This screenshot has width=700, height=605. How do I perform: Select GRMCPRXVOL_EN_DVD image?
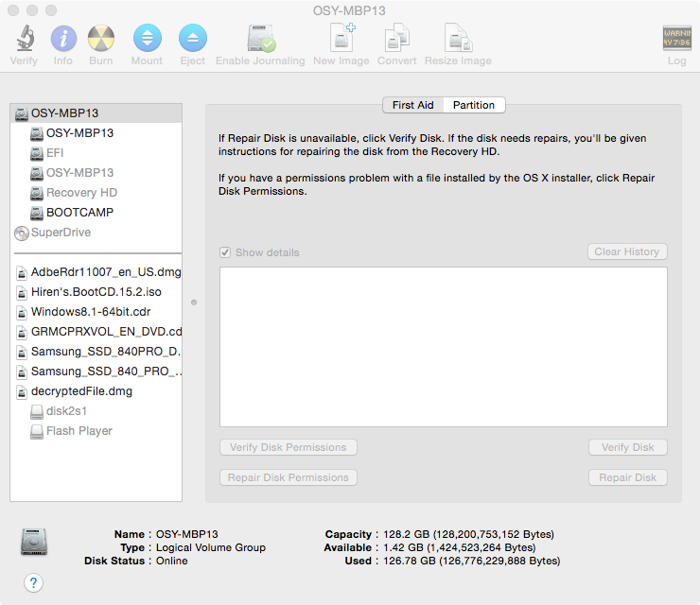(96, 332)
